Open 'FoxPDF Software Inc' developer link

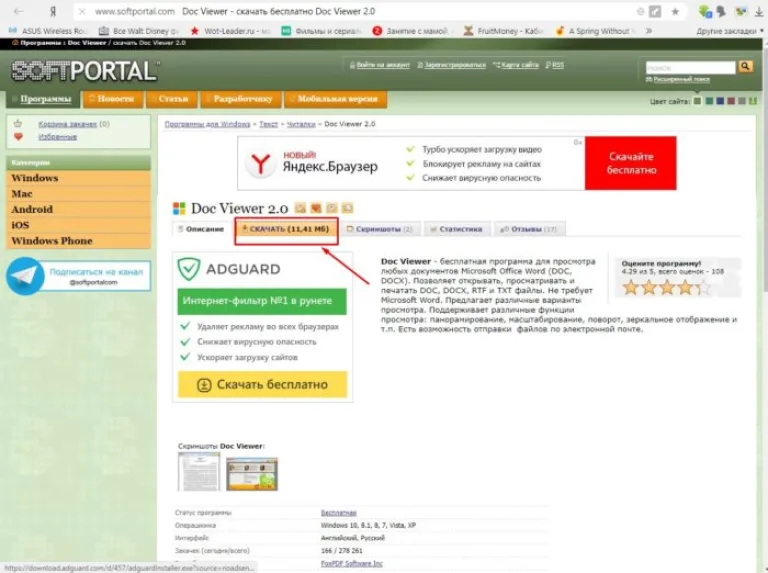pyautogui.click(x=352, y=564)
